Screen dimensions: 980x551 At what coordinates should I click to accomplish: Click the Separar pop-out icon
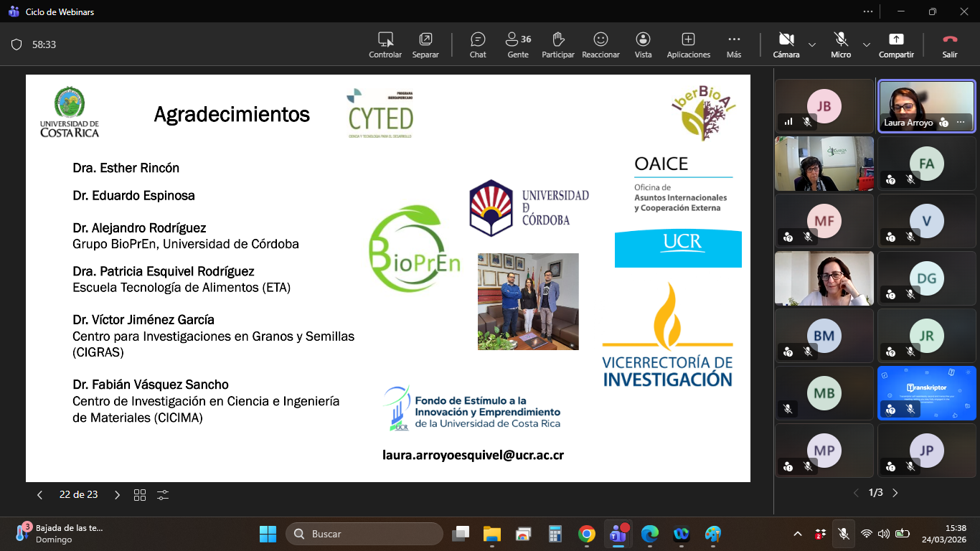pos(425,44)
